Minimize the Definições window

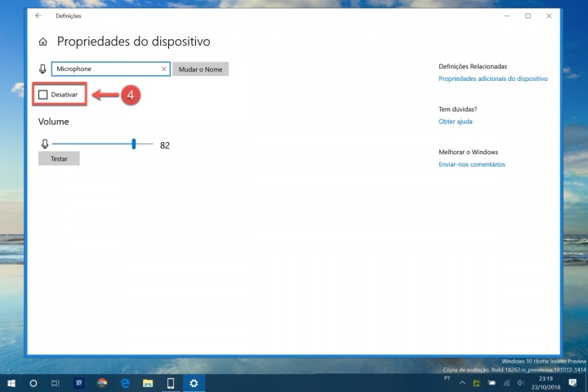(507, 16)
